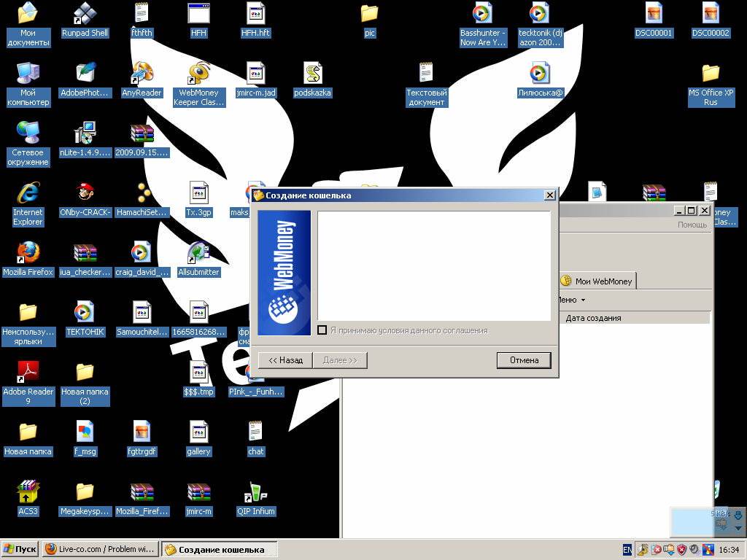Open the Пуск start menu
This screenshot has height=560, width=747.
coord(20,549)
